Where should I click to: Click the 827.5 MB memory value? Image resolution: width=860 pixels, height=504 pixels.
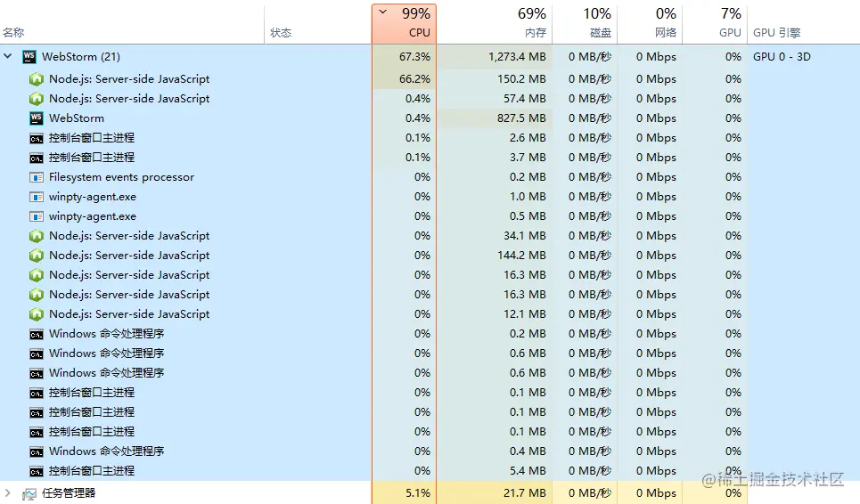521,118
